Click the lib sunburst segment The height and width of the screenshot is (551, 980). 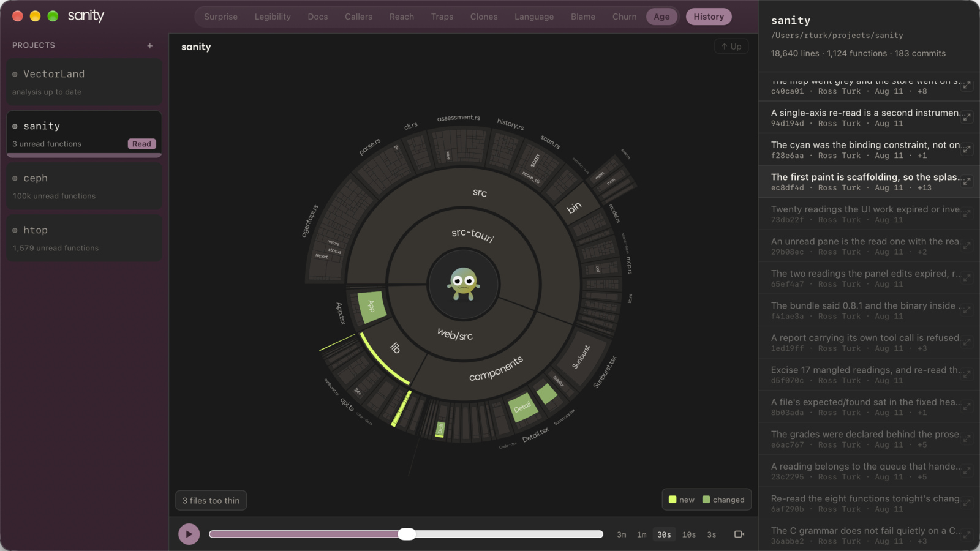[x=395, y=348]
